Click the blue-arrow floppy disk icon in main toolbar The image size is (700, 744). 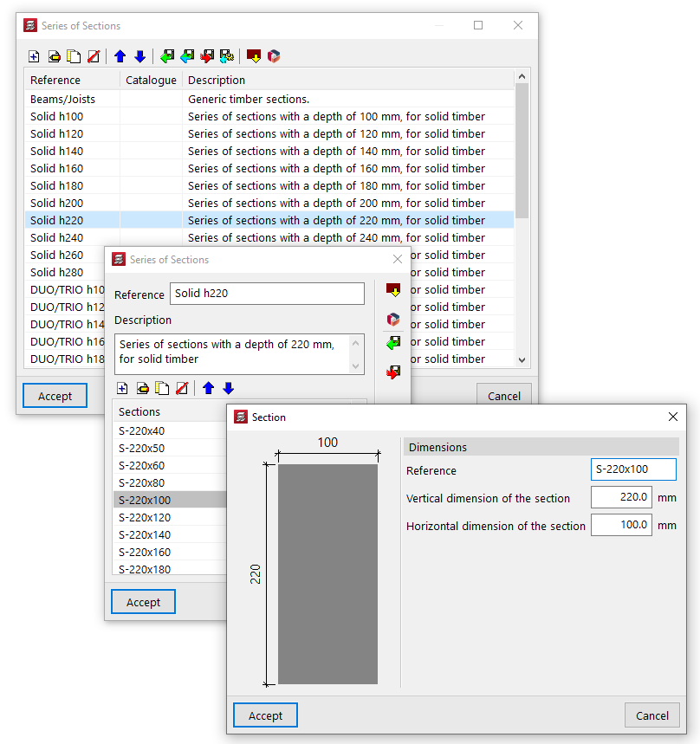(187, 56)
